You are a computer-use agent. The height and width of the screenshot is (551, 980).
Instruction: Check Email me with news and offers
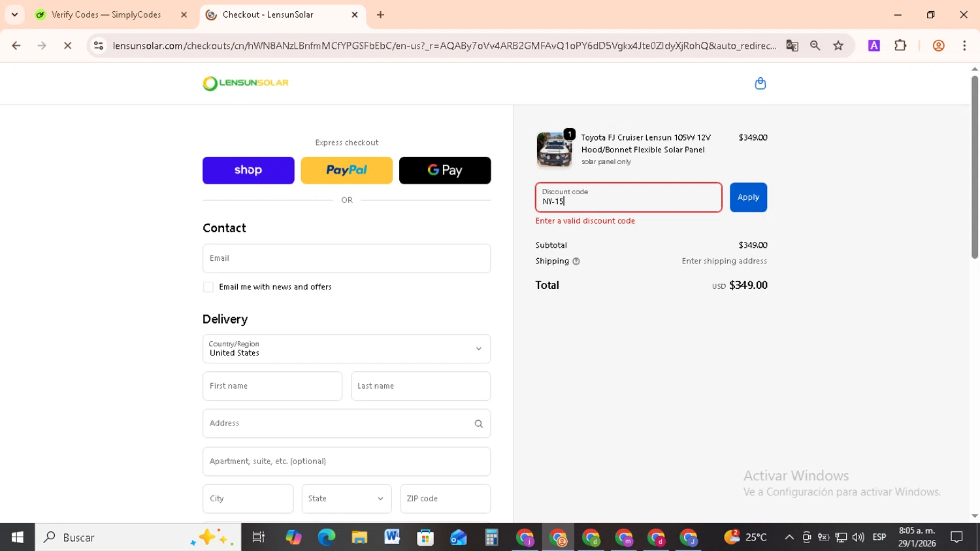point(208,287)
